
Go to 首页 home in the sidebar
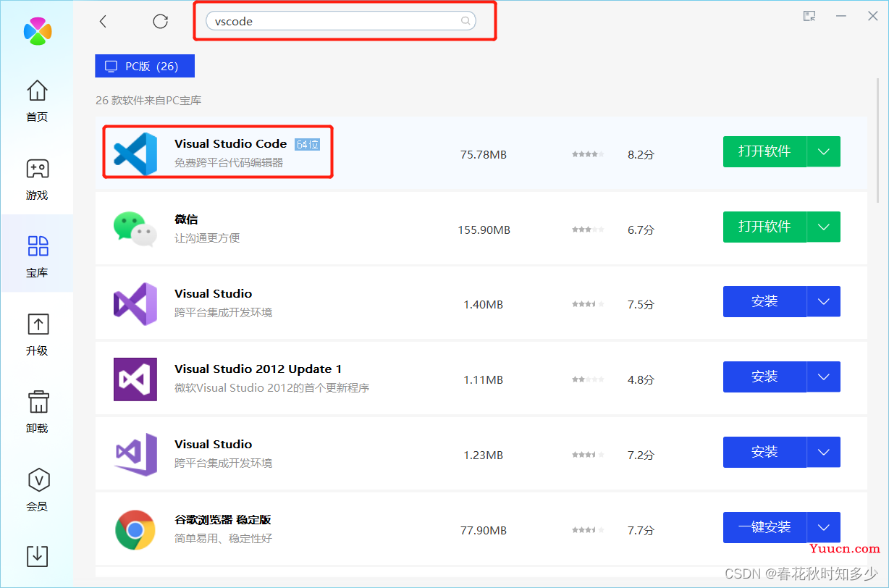(x=37, y=101)
